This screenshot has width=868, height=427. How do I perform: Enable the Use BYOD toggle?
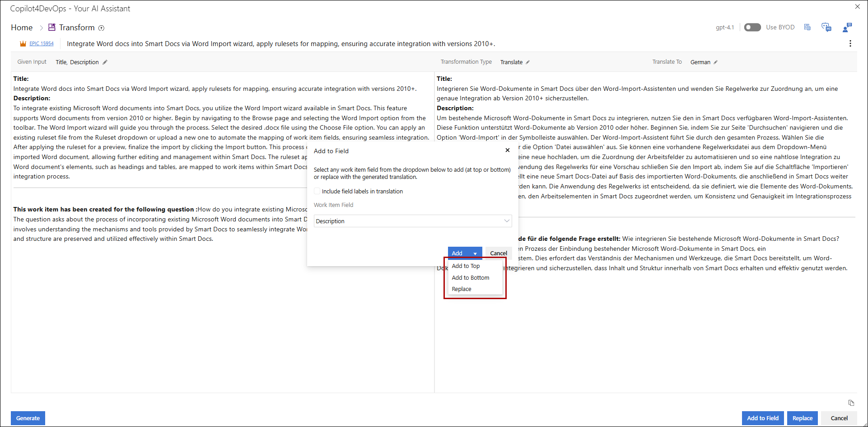752,28
